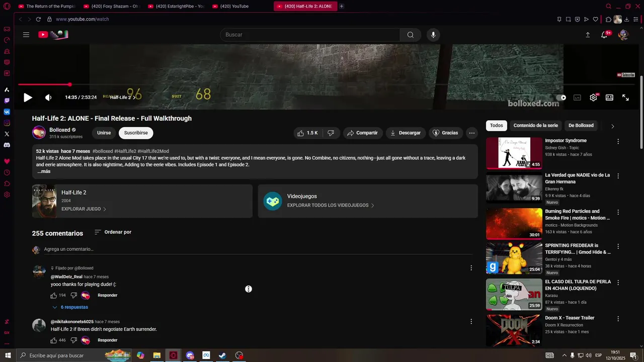Image resolution: width=644 pixels, height=362 pixels.
Task: Select the De Bolloxed chip
Action: click(581, 126)
